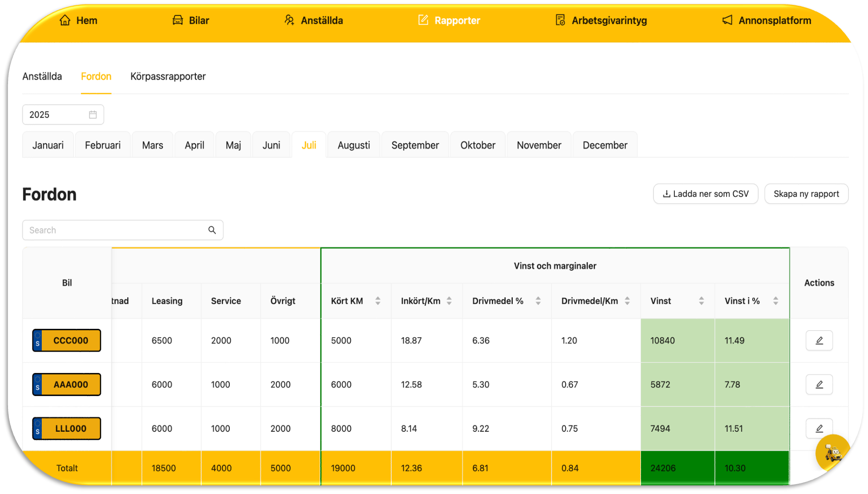Open the taxi chatbot floating icon
The height and width of the screenshot is (494, 868).
click(x=832, y=453)
